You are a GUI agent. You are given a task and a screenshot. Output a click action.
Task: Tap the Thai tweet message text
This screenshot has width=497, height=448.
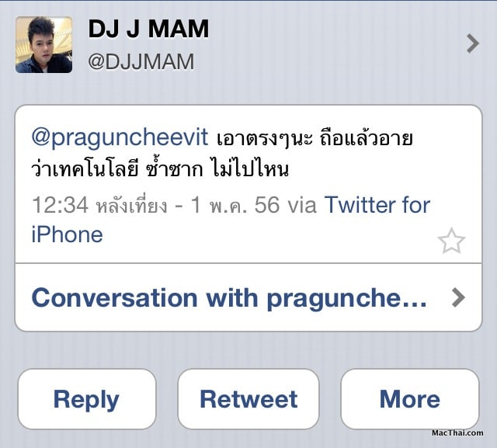(x=222, y=154)
